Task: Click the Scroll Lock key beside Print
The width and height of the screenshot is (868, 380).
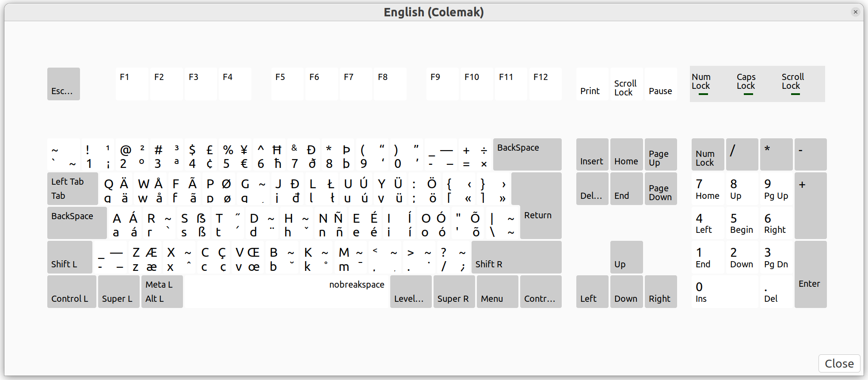Action: (x=626, y=84)
